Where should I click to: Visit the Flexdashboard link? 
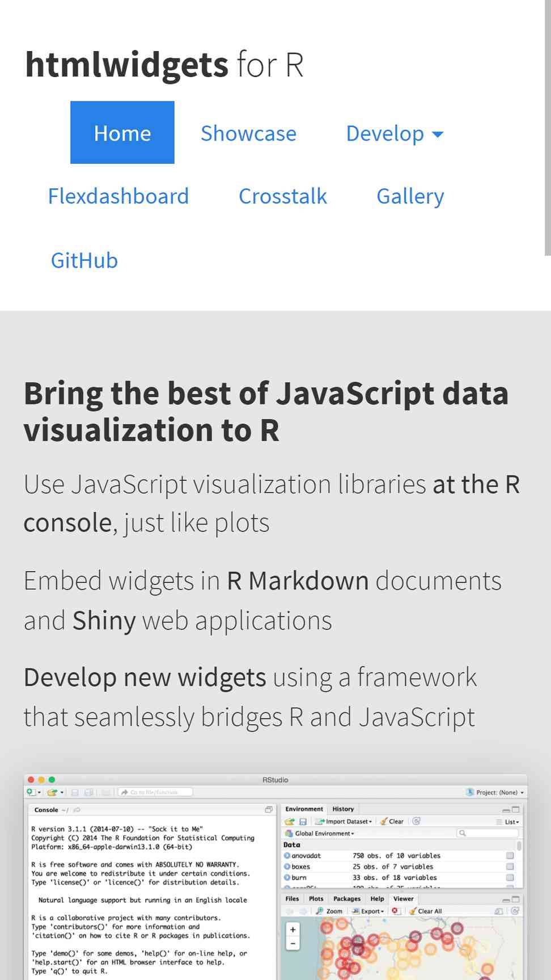pos(118,196)
